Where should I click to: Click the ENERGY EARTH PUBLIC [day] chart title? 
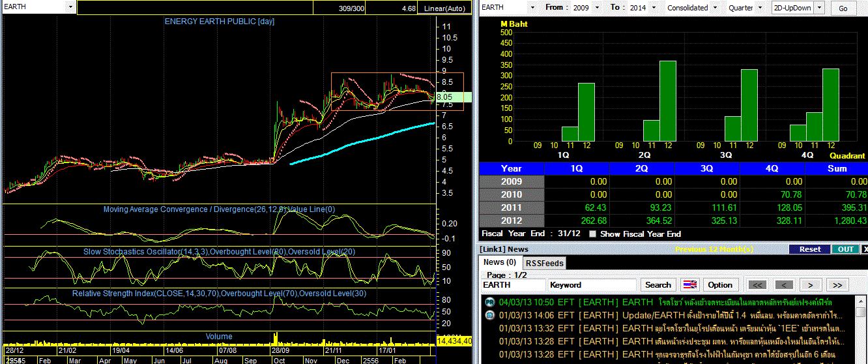pos(220,22)
